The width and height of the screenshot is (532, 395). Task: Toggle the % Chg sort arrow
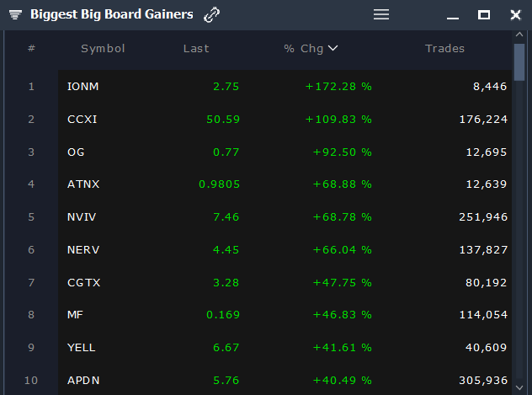333,48
